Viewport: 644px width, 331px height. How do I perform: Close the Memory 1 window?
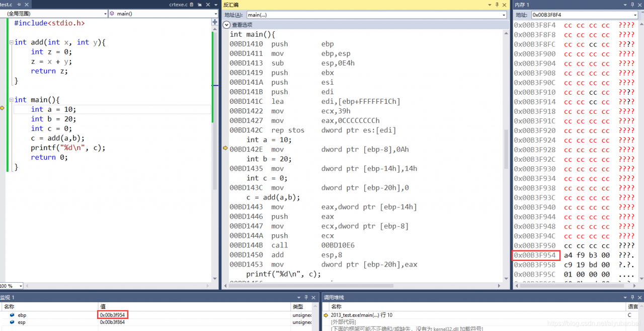point(639,5)
